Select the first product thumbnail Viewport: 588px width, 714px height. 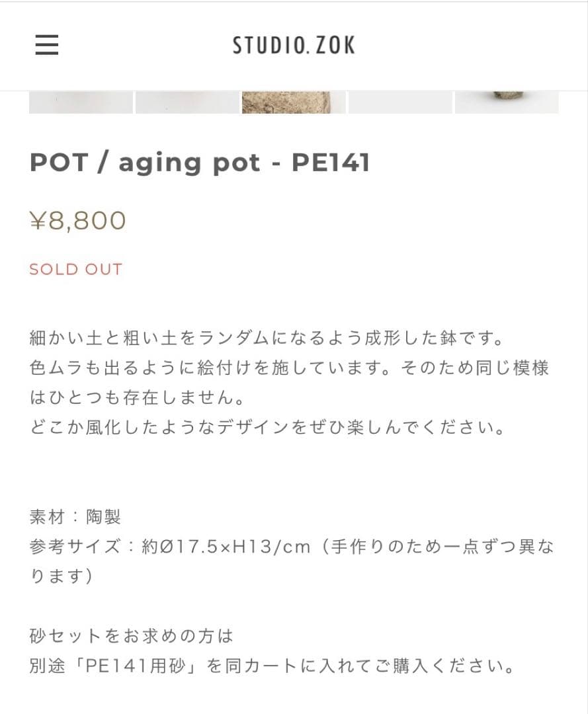tap(81, 102)
